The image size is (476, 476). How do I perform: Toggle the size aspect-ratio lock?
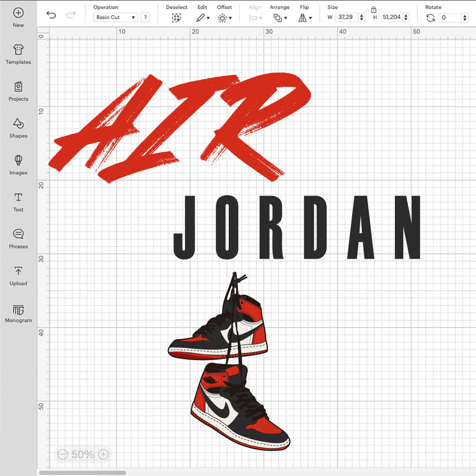[x=373, y=9]
